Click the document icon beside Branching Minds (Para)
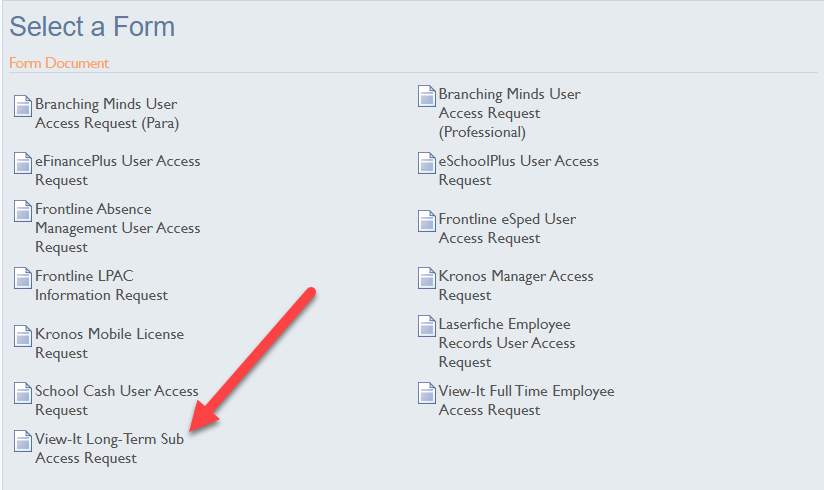 [23, 106]
